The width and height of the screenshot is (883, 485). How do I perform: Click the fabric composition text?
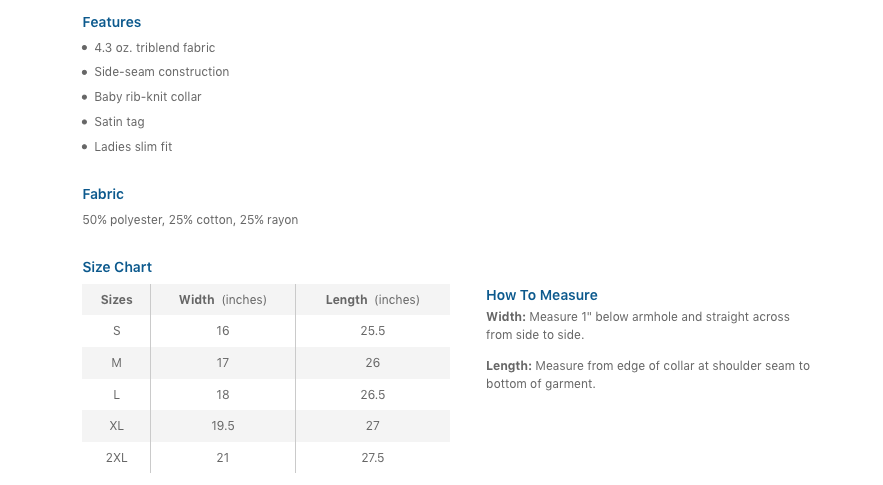190,220
